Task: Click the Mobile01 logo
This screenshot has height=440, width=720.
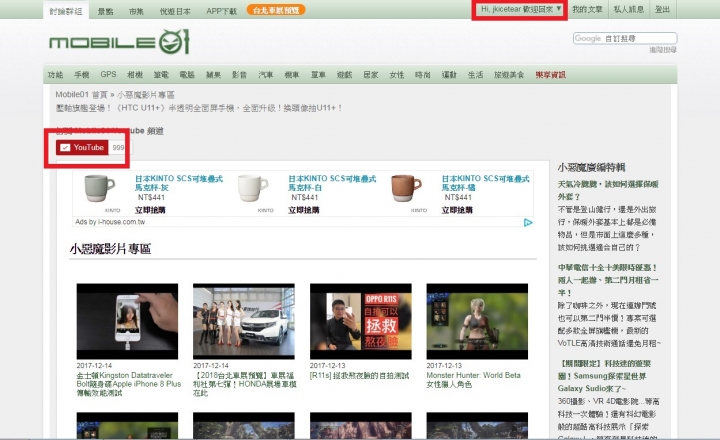Action: [119, 42]
